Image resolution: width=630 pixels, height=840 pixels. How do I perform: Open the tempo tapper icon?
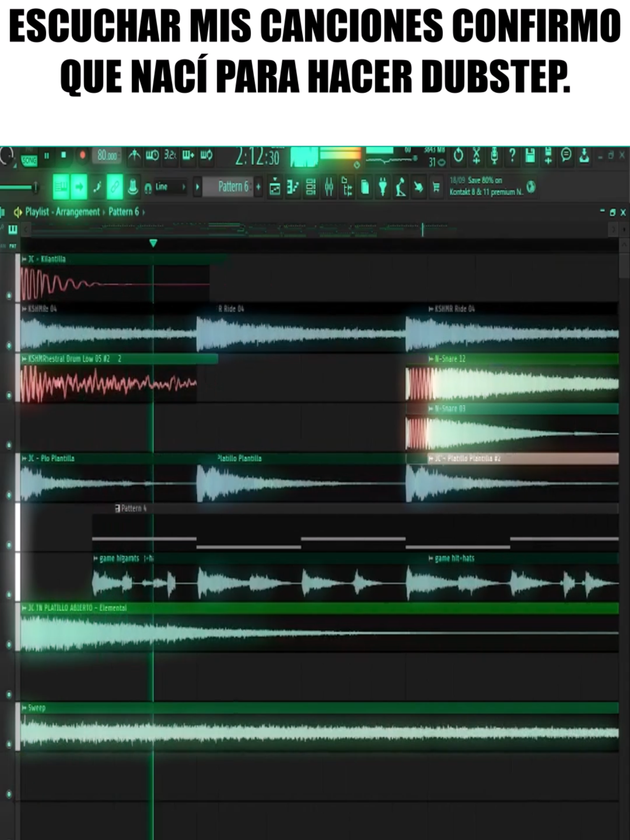(x=401, y=186)
